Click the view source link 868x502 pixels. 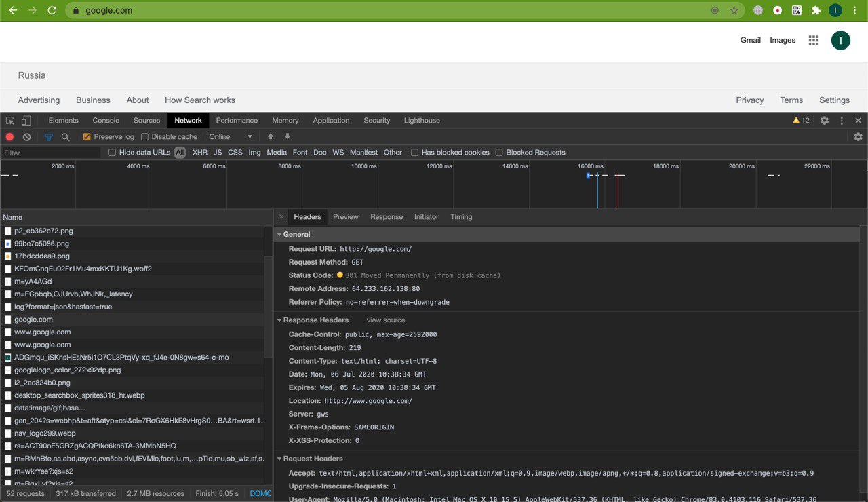[x=386, y=320]
